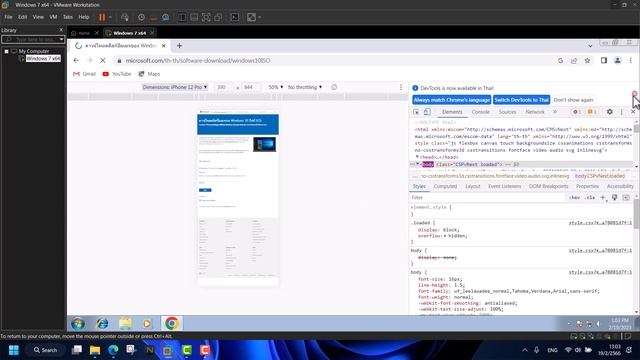
Task: Stop loading the page in Chrome
Action: click(x=102, y=60)
